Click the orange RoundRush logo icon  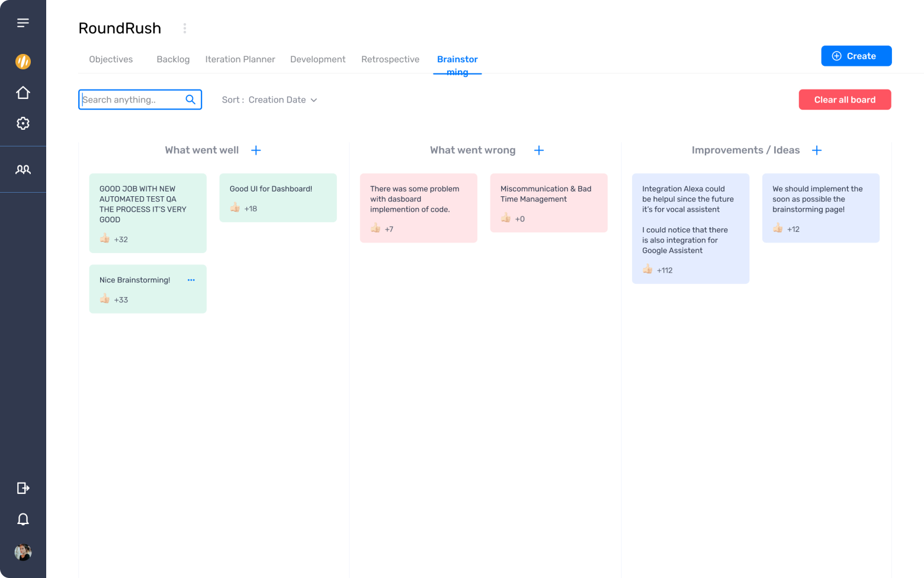click(23, 62)
